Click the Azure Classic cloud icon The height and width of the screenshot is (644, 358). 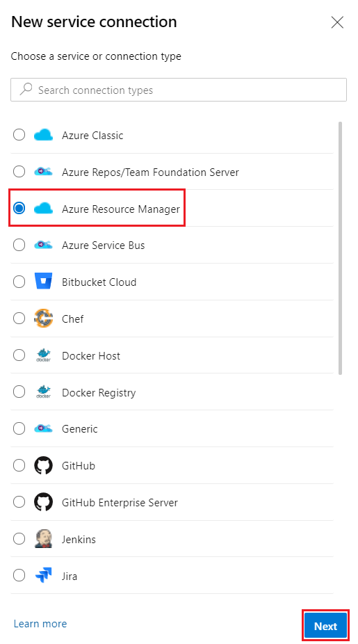[43, 135]
